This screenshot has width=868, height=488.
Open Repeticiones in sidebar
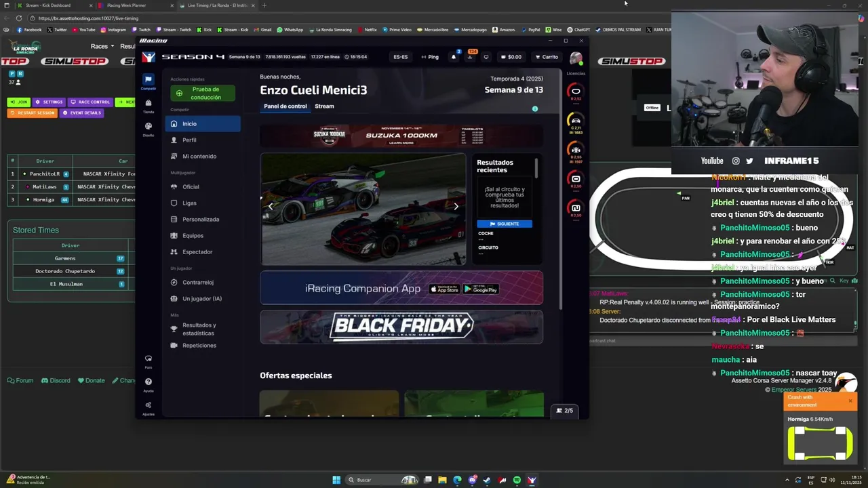click(203, 346)
